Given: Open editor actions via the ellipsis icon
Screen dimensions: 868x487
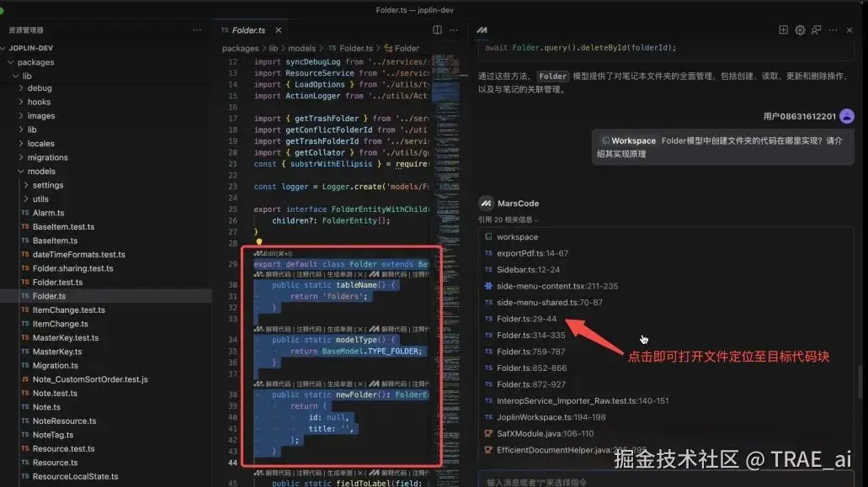Looking at the screenshot, I should [454, 29].
